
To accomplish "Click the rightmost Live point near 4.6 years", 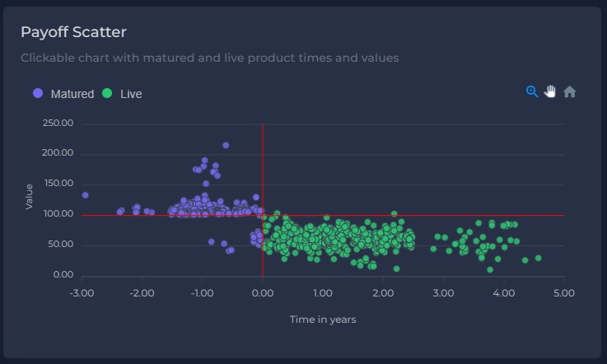I will [x=538, y=258].
